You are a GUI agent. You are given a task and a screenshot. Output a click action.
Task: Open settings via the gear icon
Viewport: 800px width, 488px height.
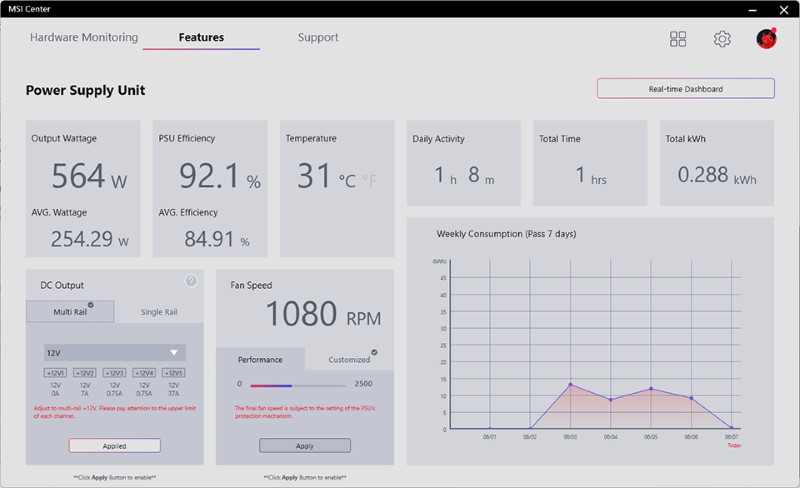click(x=721, y=39)
